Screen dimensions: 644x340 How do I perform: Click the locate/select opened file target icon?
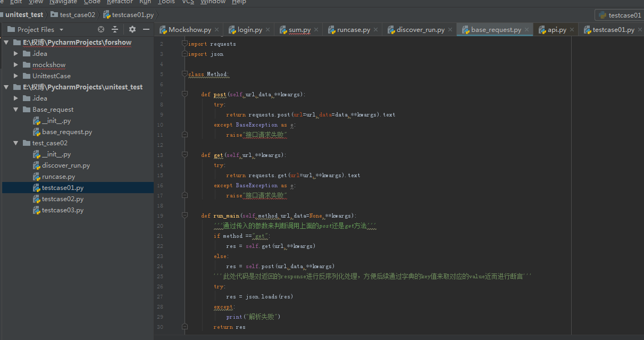101,29
